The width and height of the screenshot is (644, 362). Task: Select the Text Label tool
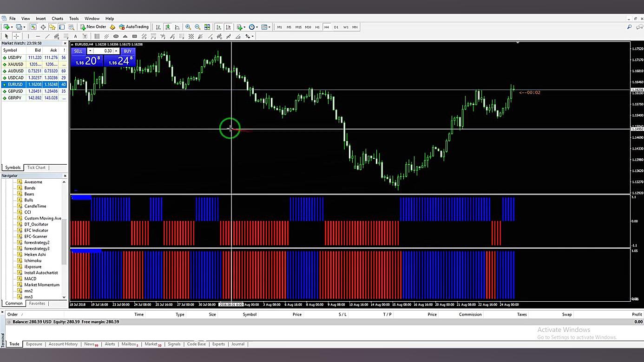(x=85, y=36)
